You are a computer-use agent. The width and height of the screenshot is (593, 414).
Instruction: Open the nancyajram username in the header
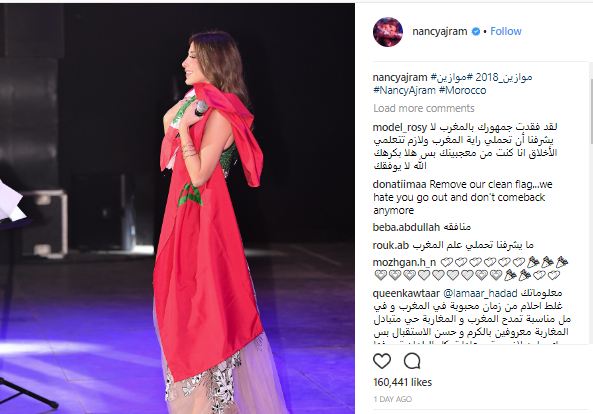(x=440, y=31)
